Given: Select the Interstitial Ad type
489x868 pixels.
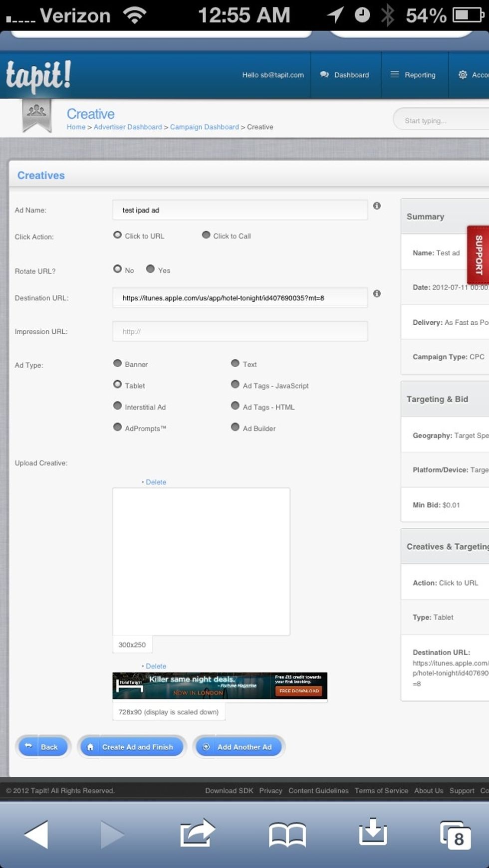Looking at the screenshot, I should [x=117, y=406].
